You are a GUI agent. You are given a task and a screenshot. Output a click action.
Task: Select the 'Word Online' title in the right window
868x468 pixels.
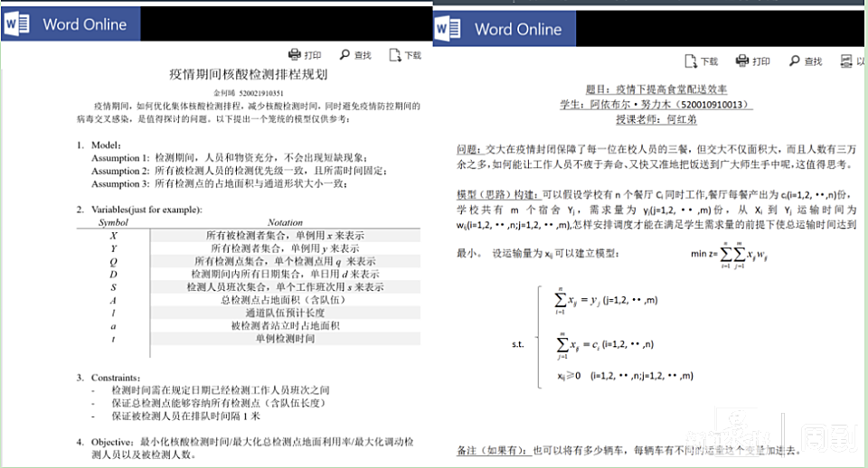518,29
